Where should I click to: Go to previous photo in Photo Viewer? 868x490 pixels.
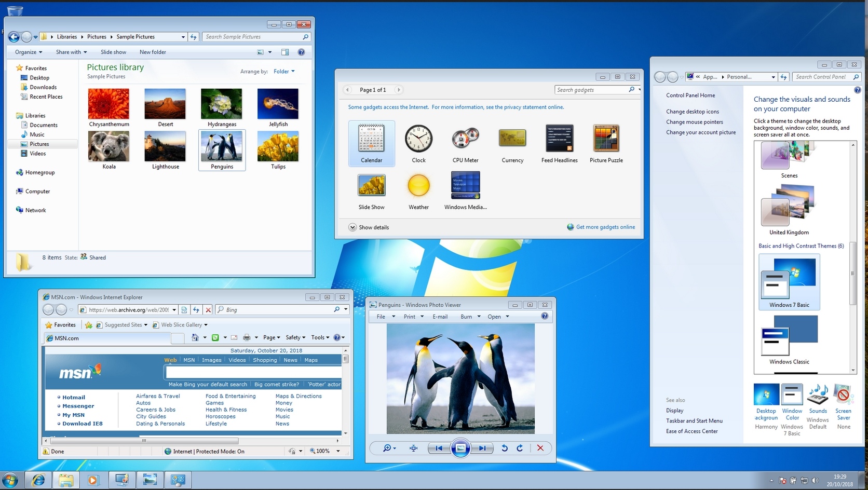tap(439, 448)
